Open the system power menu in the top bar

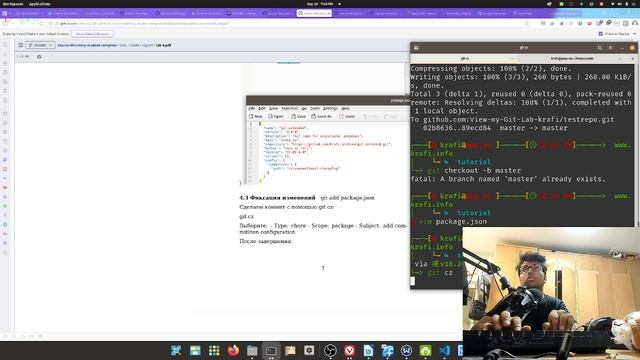point(634,4)
